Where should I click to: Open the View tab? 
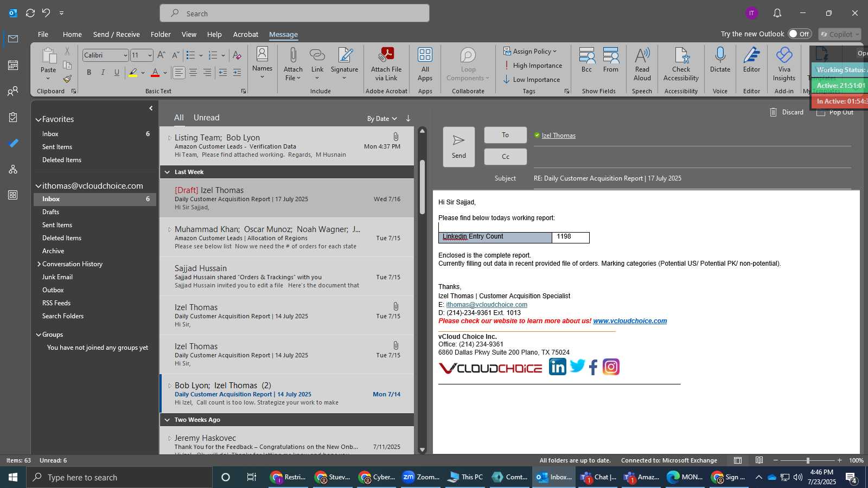[x=189, y=34]
